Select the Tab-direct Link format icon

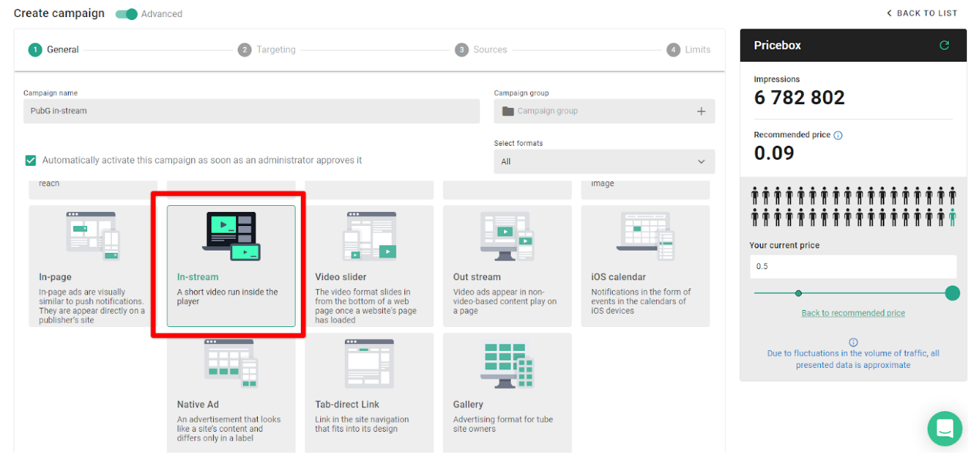(x=369, y=362)
